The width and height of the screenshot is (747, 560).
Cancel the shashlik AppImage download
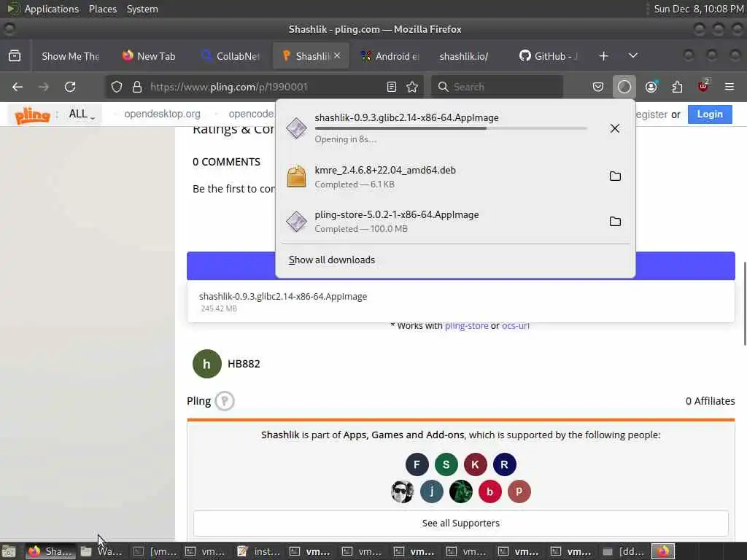(614, 128)
